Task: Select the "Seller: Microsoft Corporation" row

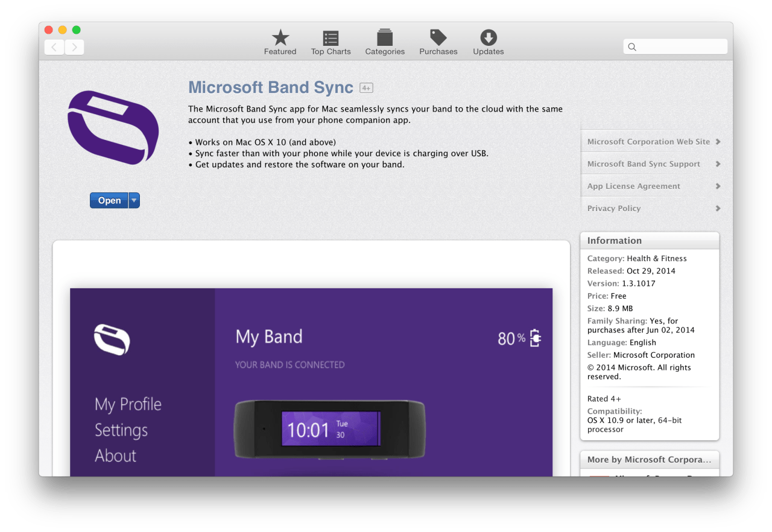Action: coord(641,355)
